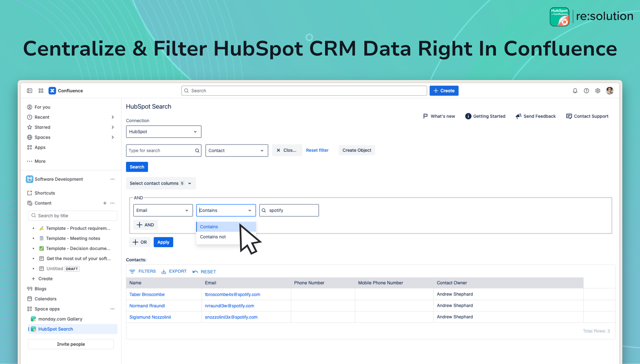This screenshot has width=640, height=364.
Task: Expand the Recent sidebar section
Action: (x=113, y=117)
